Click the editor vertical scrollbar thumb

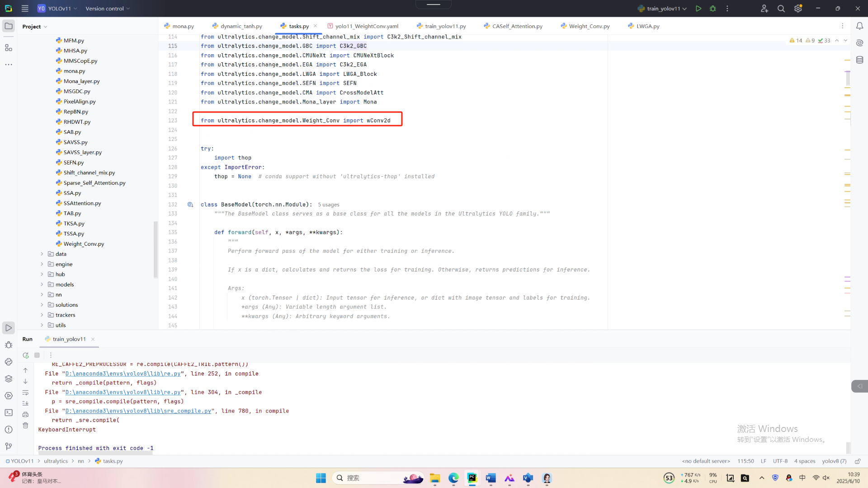click(x=848, y=78)
